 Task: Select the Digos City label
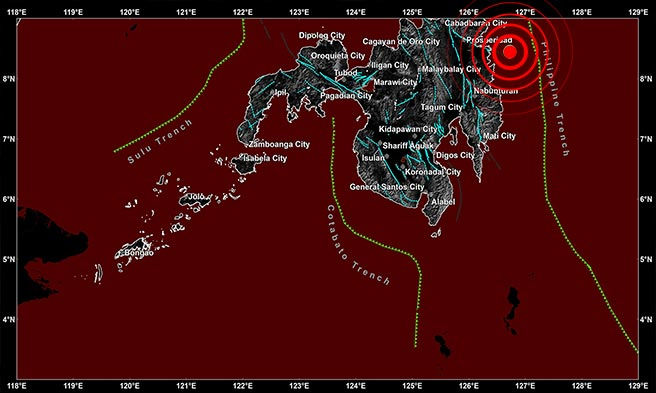pyautogui.click(x=455, y=155)
